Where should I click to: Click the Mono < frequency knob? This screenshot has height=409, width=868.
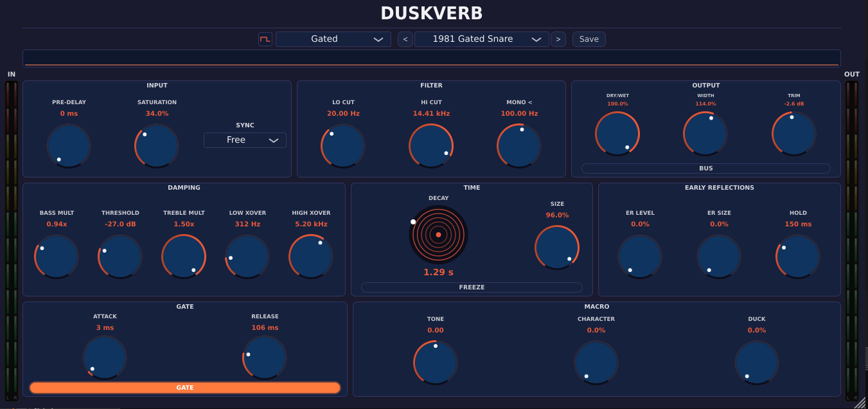[x=519, y=146]
